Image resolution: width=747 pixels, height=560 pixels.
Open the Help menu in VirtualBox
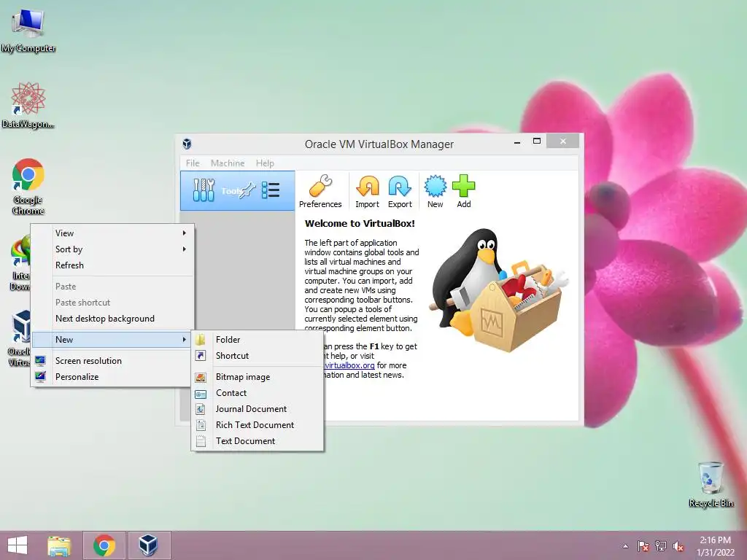(x=265, y=163)
